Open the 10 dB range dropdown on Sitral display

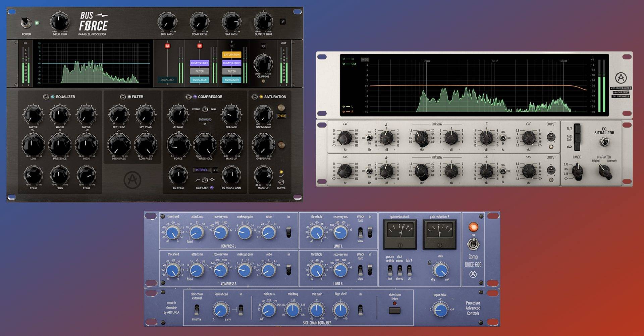pos(365,59)
